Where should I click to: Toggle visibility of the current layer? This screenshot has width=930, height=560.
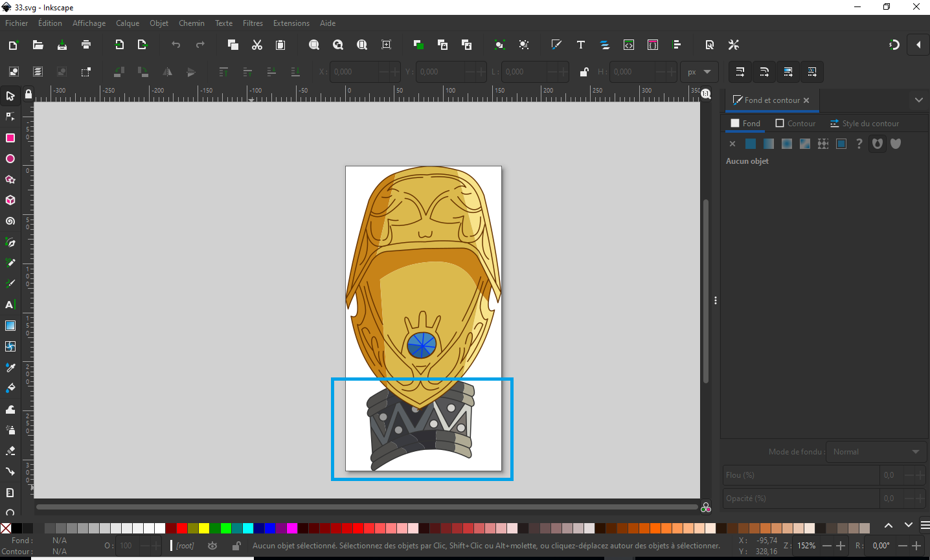212,546
